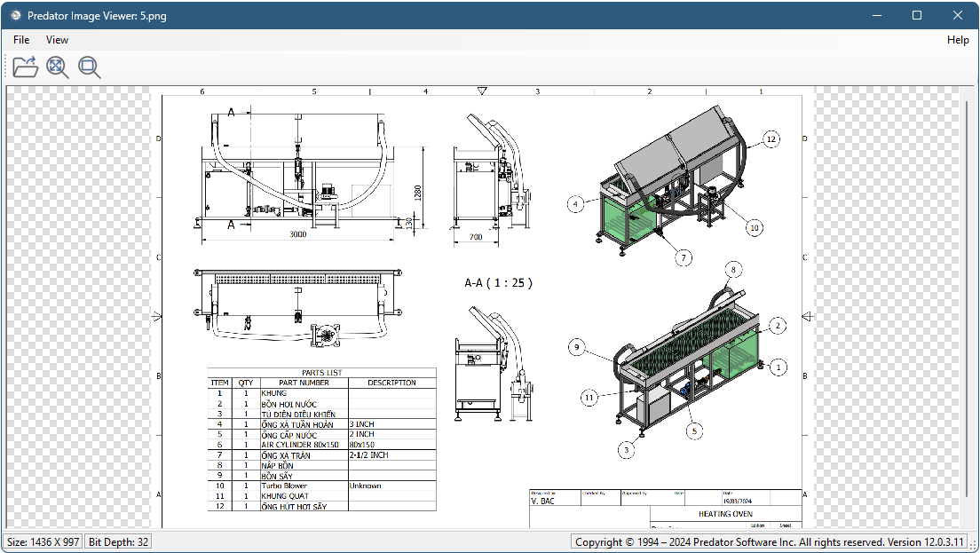Click the window resize grip in bottom corner
980x553 pixels.
pos(973,546)
